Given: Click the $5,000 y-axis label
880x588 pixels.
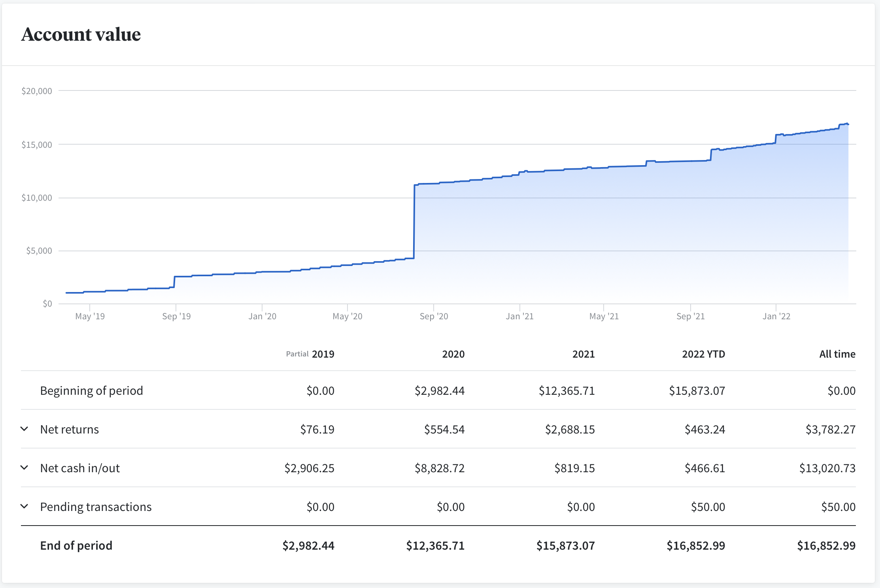Looking at the screenshot, I should [39, 251].
